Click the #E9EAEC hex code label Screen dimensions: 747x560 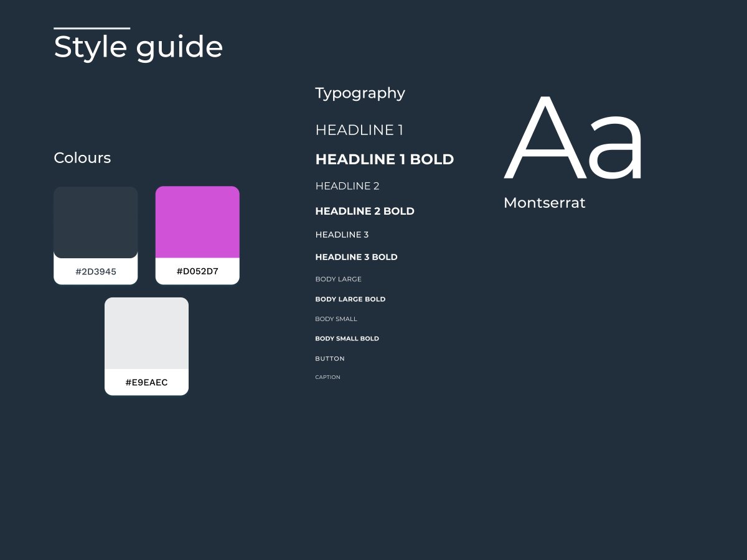[146, 383]
